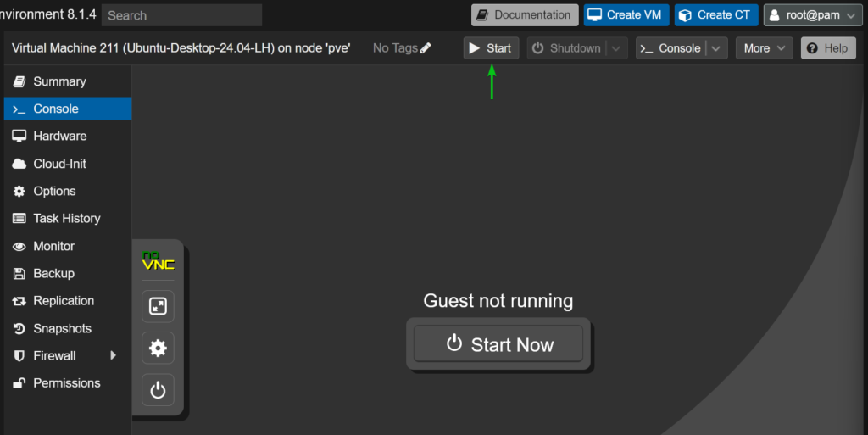This screenshot has height=435, width=868.
Task: Open the Permissions section
Action: (x=68, y=383)
